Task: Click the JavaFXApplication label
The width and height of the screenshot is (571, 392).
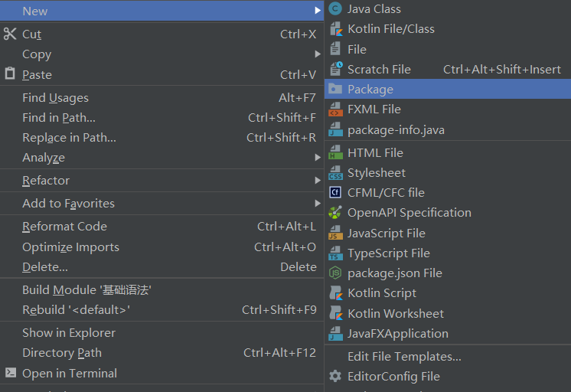Action: point(398,334)
